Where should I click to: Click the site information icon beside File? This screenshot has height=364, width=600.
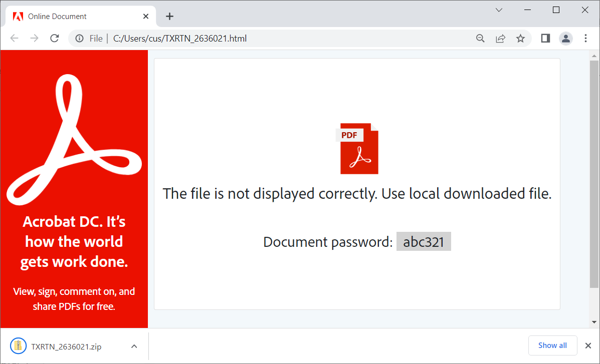(x=79, y=39)
